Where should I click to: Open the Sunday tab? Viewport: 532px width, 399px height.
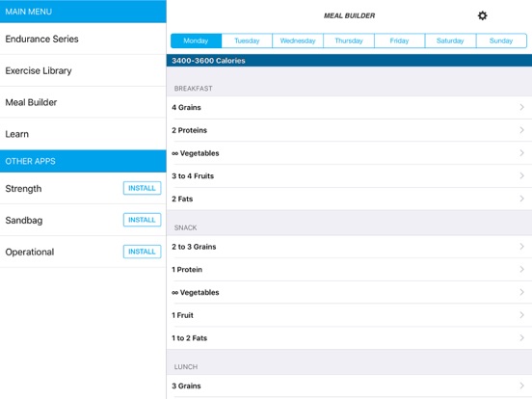(501, 40)
